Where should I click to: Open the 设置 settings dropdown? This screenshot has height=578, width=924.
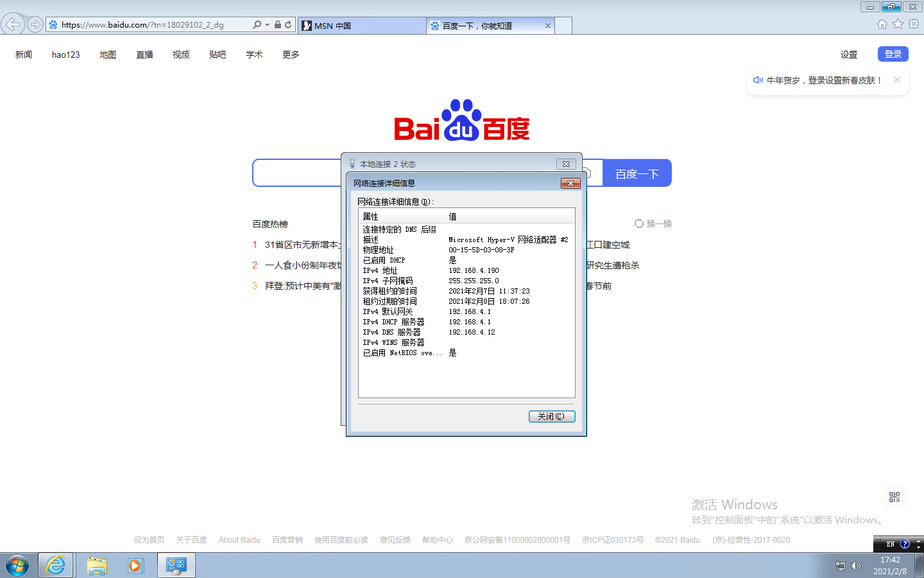pyautogui.click(x=849, y=55)
